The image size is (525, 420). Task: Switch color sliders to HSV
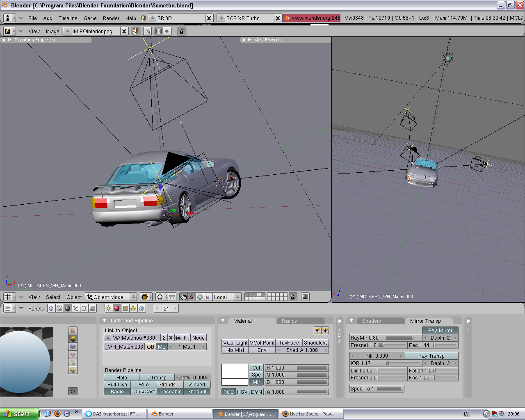242,392
